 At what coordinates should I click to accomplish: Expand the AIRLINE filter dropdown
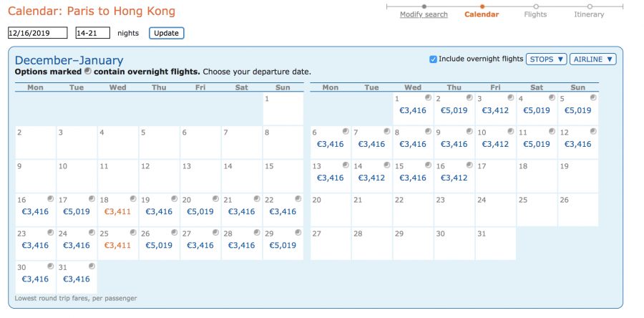pos(593,59)
